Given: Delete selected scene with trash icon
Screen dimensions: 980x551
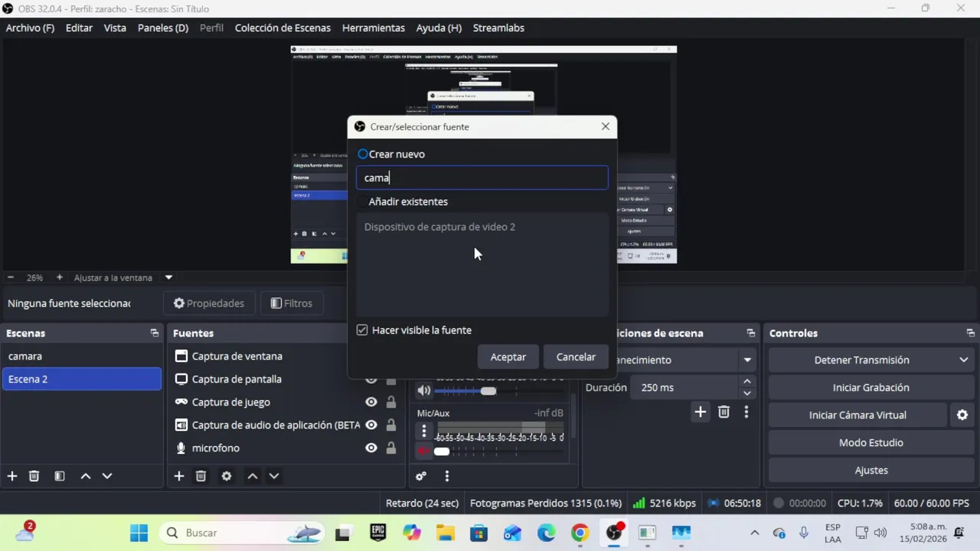Looking at the screenshot, I should click(34, 476).
